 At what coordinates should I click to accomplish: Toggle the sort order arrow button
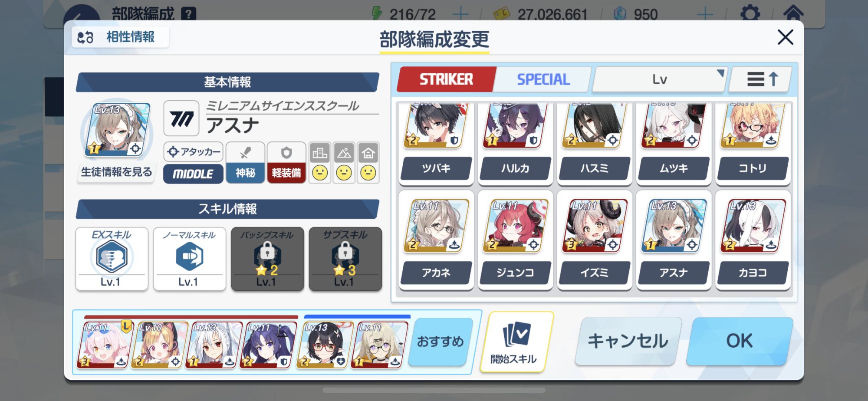click(x=761, y=79)
